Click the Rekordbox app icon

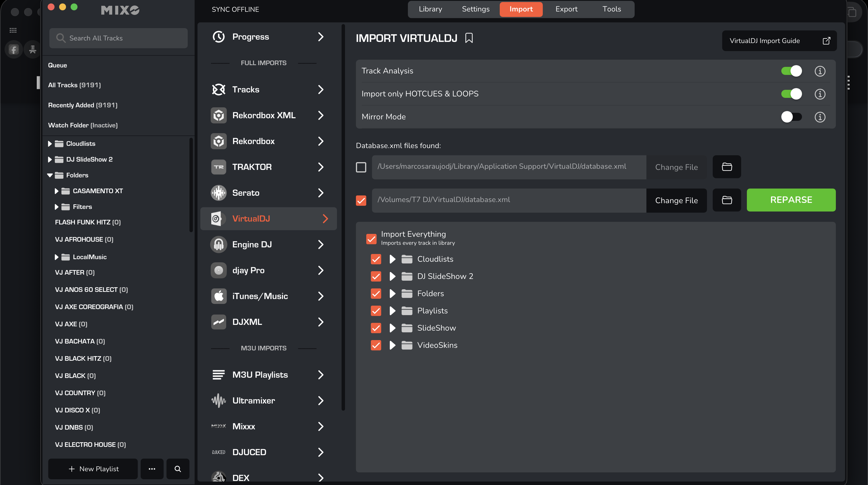(219, 141)
